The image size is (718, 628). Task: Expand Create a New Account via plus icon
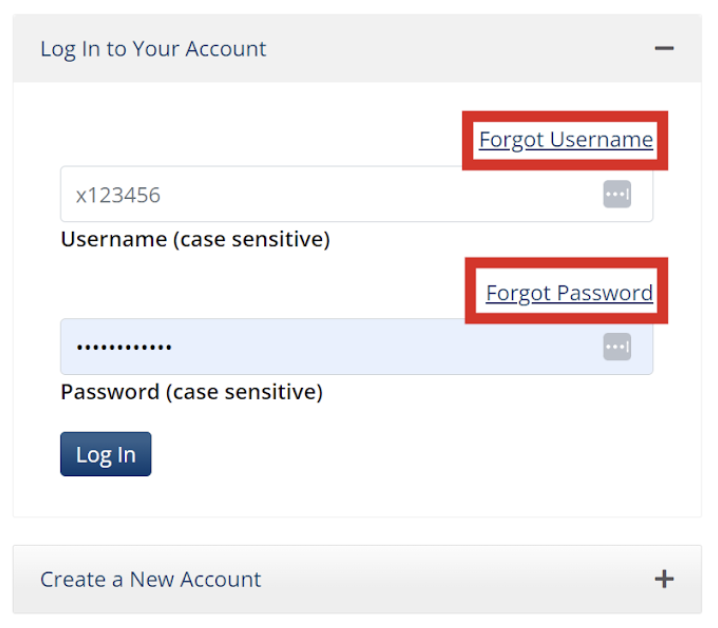click(664, 579)
